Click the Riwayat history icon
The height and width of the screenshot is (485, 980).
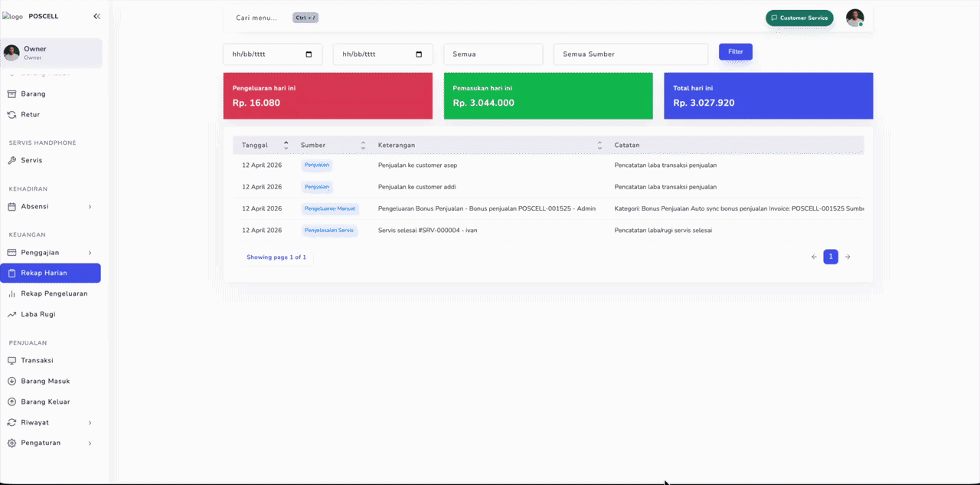pyautogui.click(x=11, y=422)
